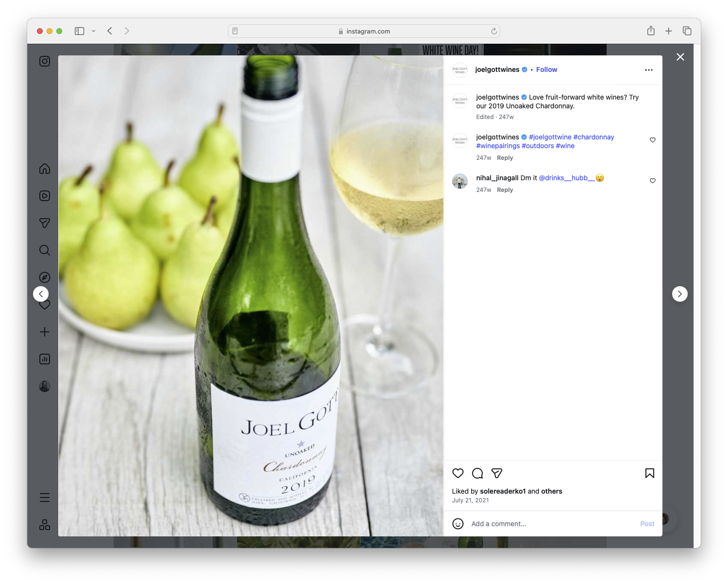Open the emoji picker in comment box
Image resolution: width=728 pixels, height=584 pixels.
click(x=458, y=524)
